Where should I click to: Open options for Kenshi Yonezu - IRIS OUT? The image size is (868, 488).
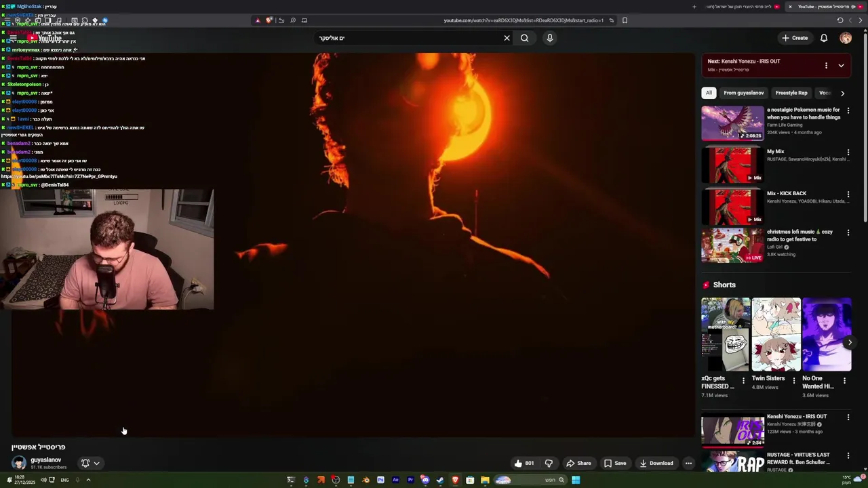[x=848, y=417]
